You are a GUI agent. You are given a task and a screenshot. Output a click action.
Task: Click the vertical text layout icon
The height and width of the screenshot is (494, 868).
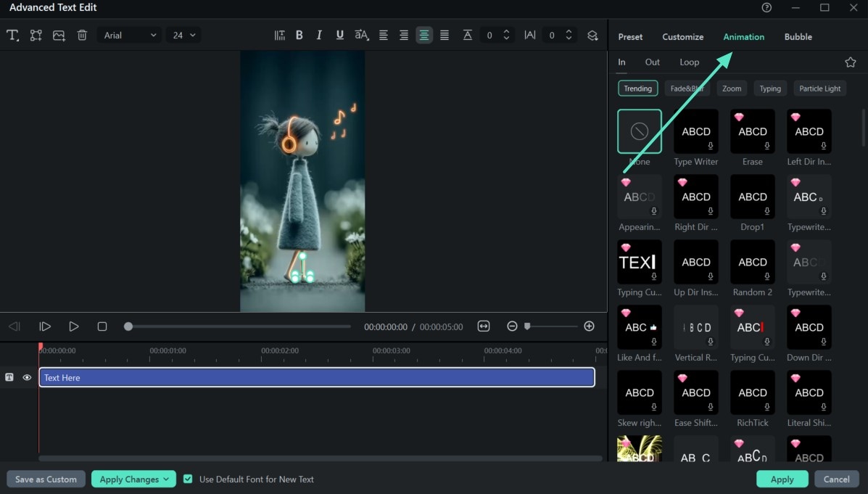280,36
